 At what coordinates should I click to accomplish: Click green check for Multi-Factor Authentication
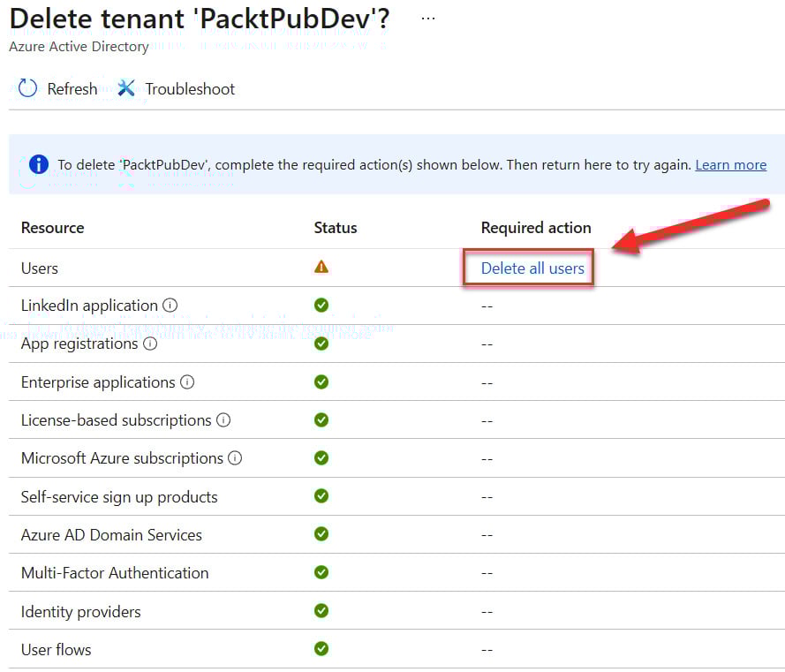[x=321, y=572]
